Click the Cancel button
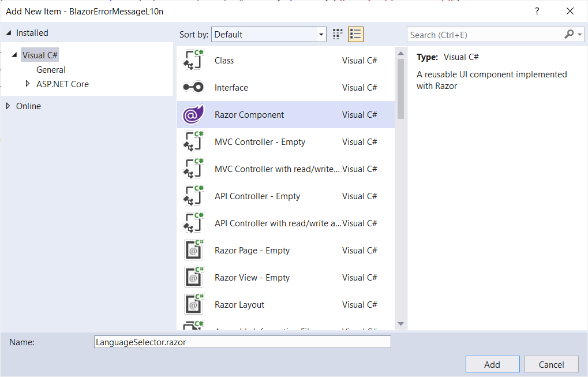 (551, 364)
